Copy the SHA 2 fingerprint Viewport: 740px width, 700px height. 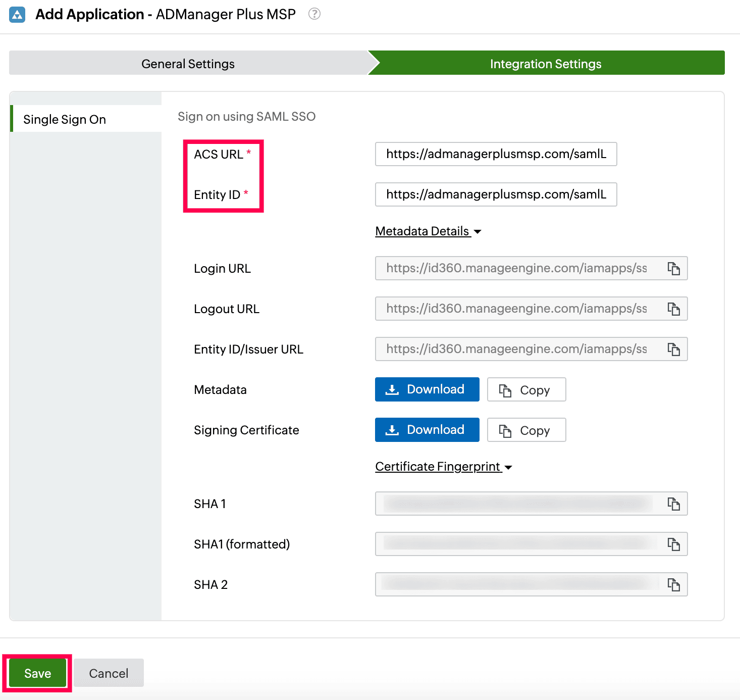click(674, 584)
